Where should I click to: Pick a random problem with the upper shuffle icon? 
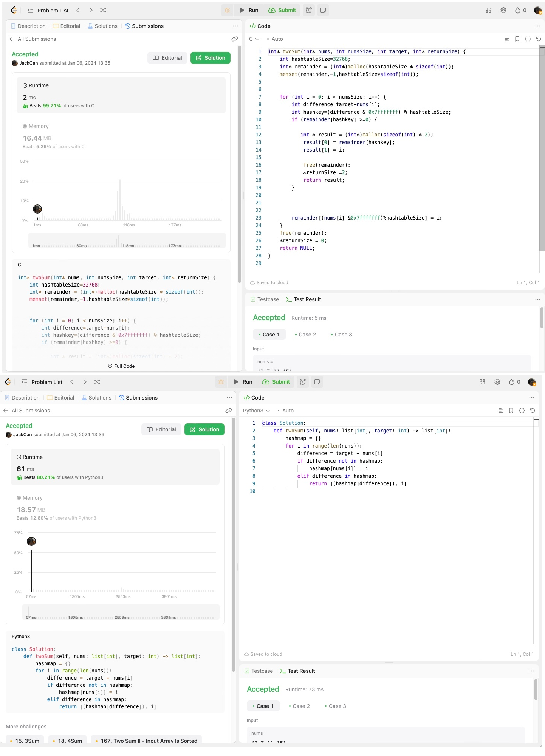[x=103, y=10]
